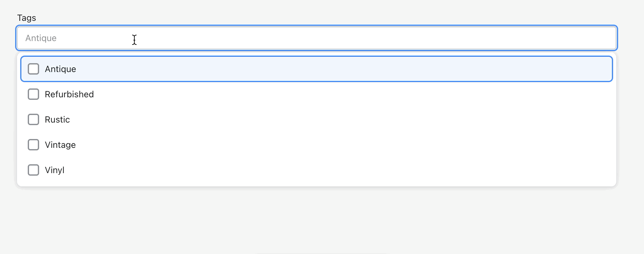The height and width of the screenshot is (254, 644).
Task: Click the focused tags input box
Action: tap(315, 38)
